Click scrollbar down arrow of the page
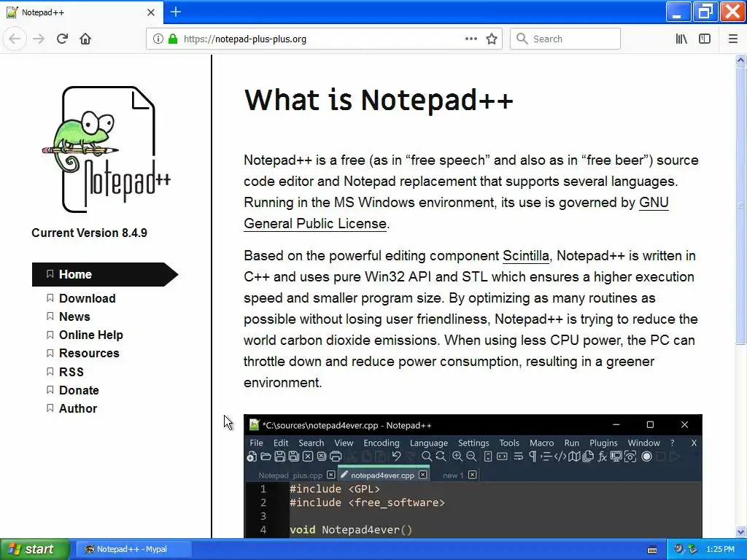The width and height of the screenshot is (747, 560). coord(740,532)
